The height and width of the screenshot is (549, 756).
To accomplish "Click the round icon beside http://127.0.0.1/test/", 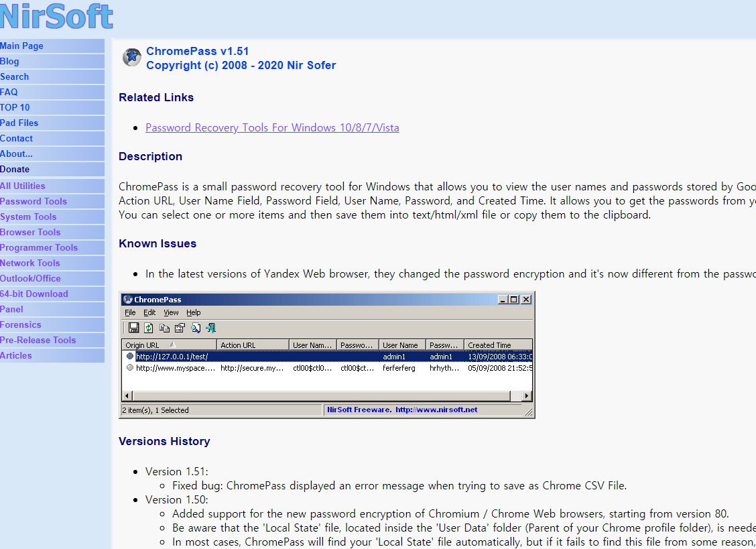I will point(130,356).
